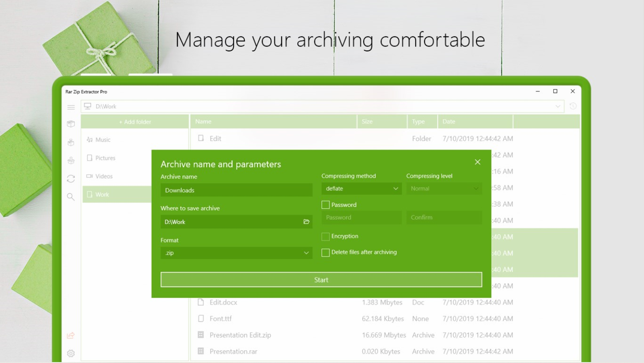Viewport: 644px width, 363px height.
Task: Open search with the magnifier icon
Action: pos(71,197)
